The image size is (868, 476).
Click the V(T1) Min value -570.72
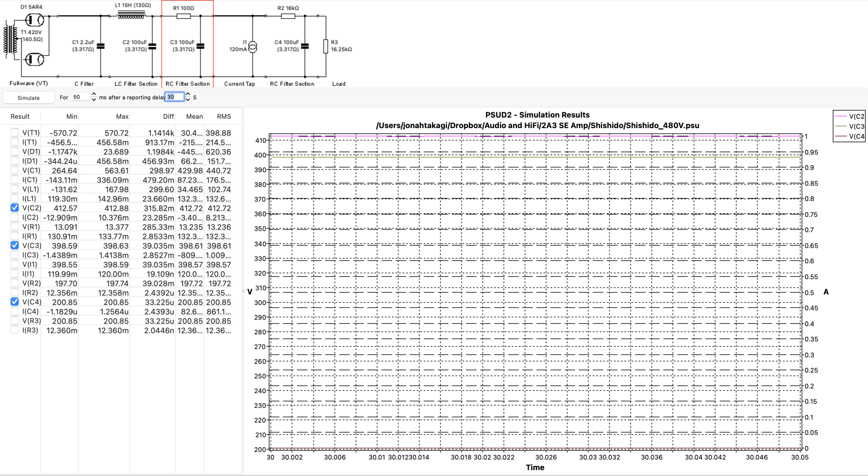click(64, 133)
